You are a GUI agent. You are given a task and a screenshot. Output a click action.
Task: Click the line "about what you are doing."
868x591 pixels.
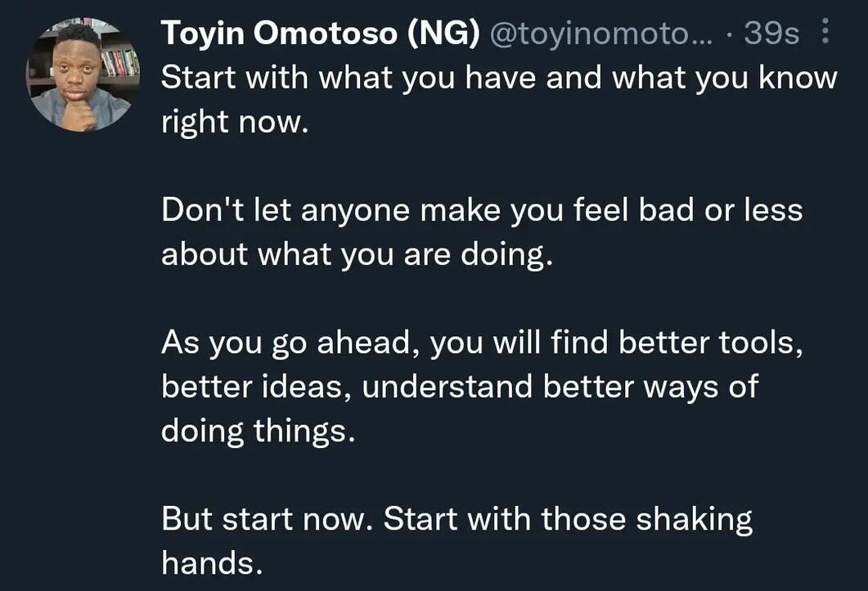coord(358,255)
